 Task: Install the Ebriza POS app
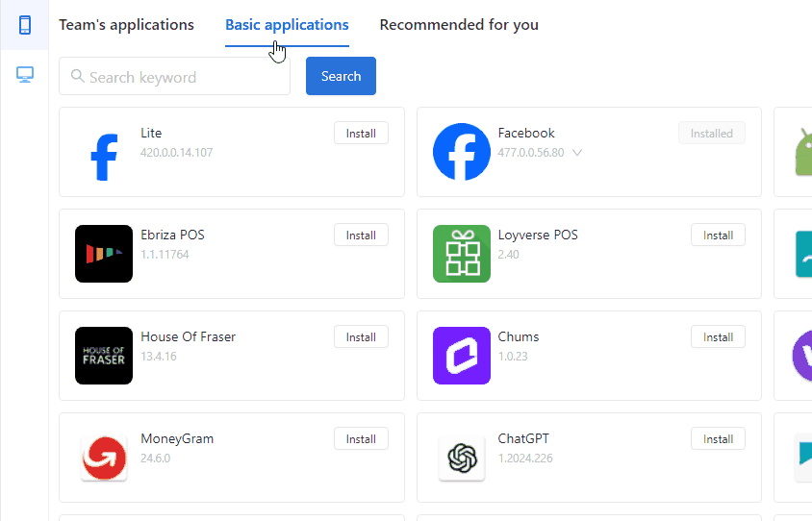pyautogui.click(x=361, y=235)
